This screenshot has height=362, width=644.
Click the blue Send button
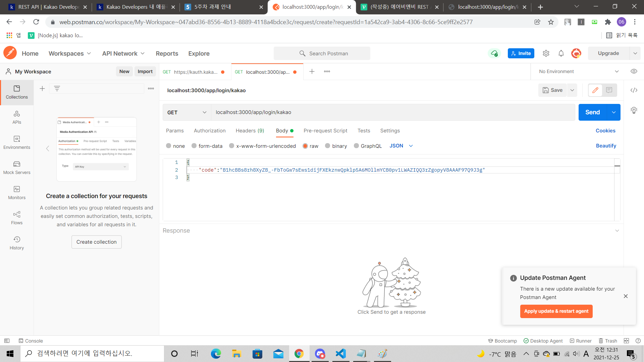coord(592,112)
